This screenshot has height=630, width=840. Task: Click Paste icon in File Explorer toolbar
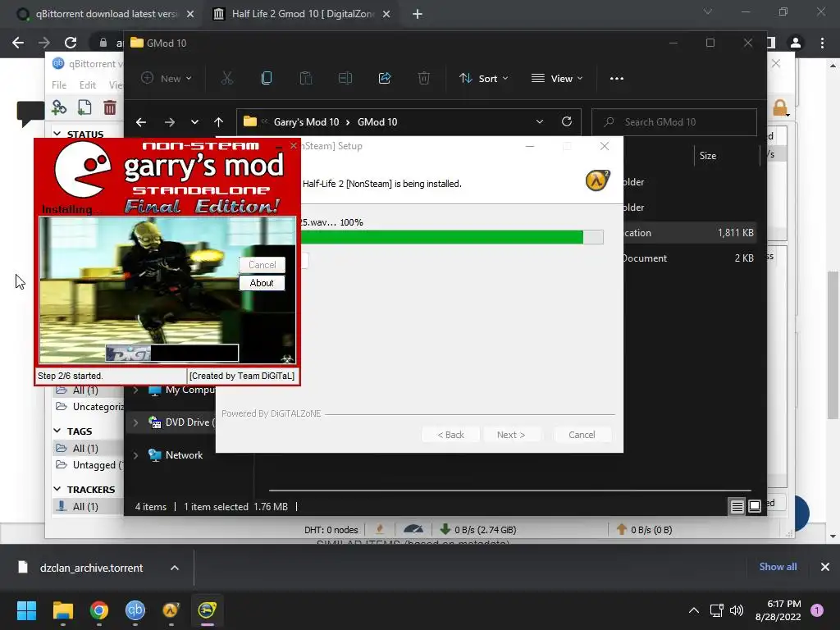click(x=306, y=78)
